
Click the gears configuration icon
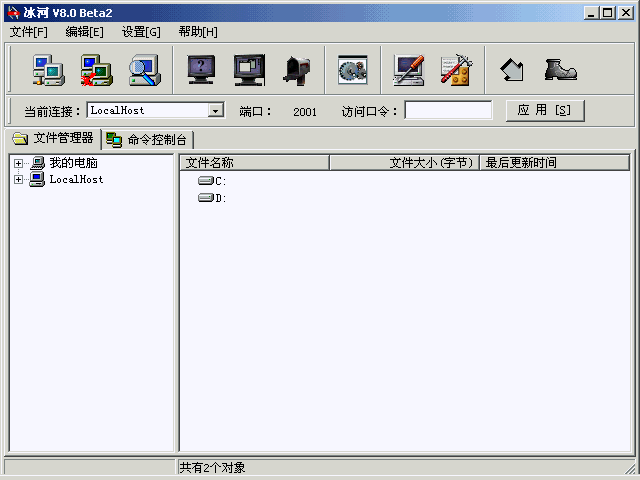353,69
